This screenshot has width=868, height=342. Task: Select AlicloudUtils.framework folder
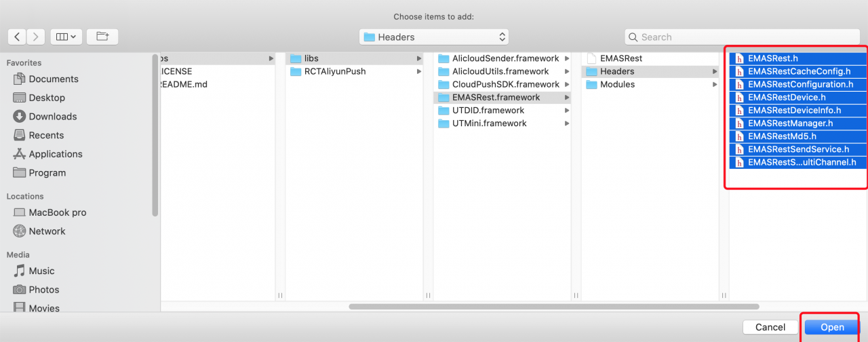[502, 71]
